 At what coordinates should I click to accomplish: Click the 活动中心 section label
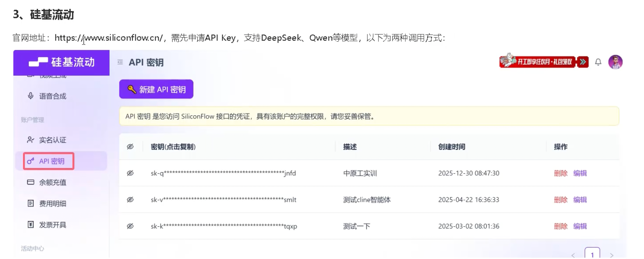click(33, 249)
